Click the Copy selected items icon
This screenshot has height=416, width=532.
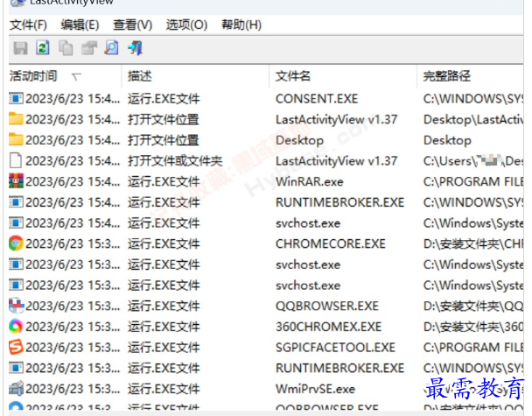(x=66, y=48)
